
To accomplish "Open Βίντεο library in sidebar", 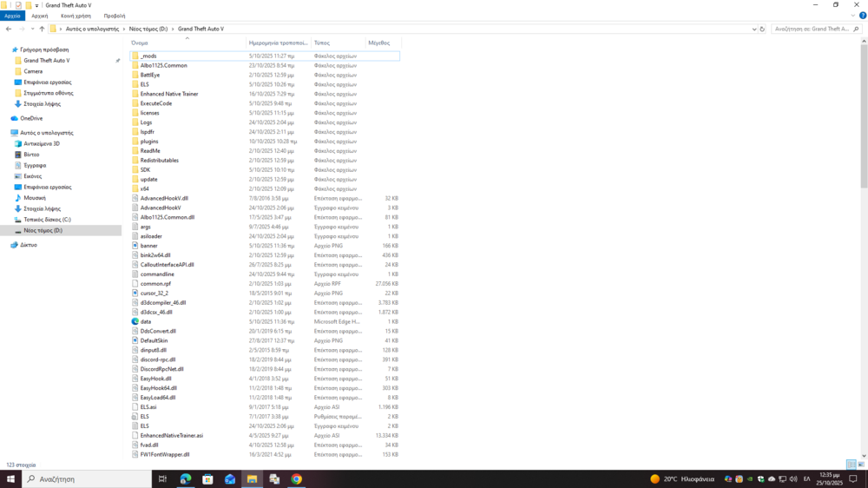I will point(31,155).
